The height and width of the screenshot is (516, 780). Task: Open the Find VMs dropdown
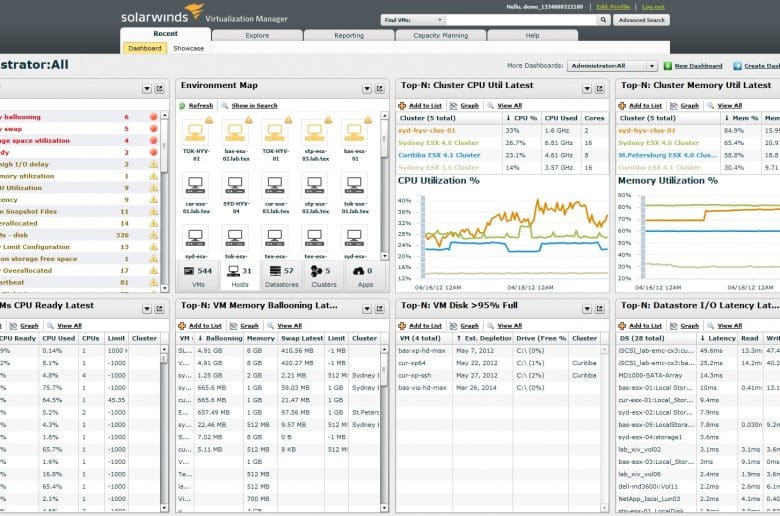[413, 20]
